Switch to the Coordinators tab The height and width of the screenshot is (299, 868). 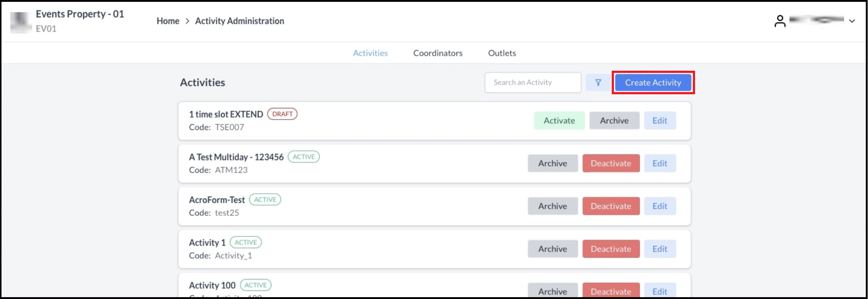click(437, 53)
